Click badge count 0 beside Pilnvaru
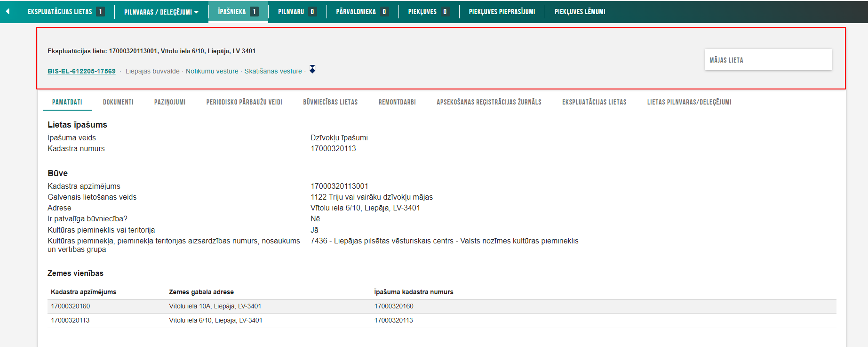868x347 pixels. click(312, 11)
